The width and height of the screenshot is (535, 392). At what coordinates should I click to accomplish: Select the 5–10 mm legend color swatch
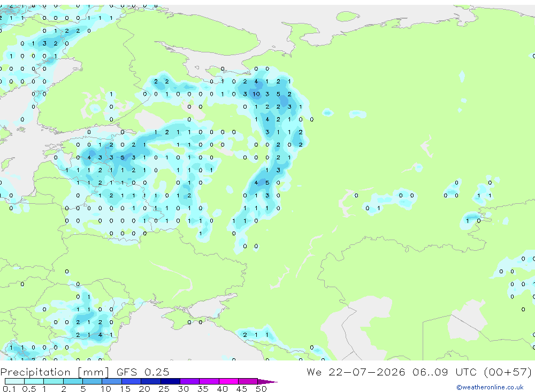pyautogui.click(x=93, y=381)
